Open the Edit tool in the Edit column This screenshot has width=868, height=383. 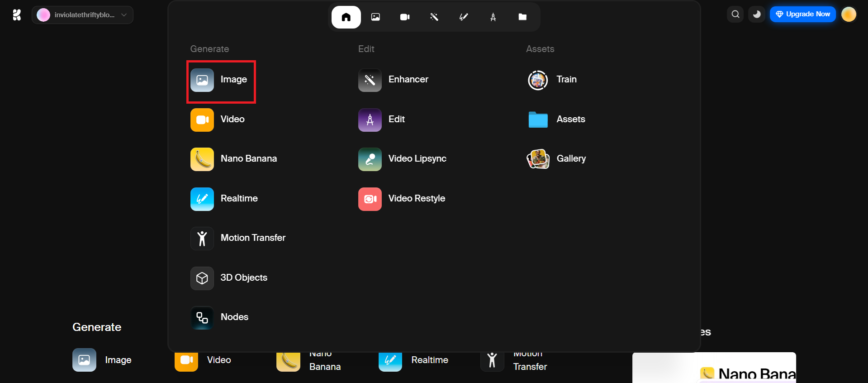(x=382, y=120)
